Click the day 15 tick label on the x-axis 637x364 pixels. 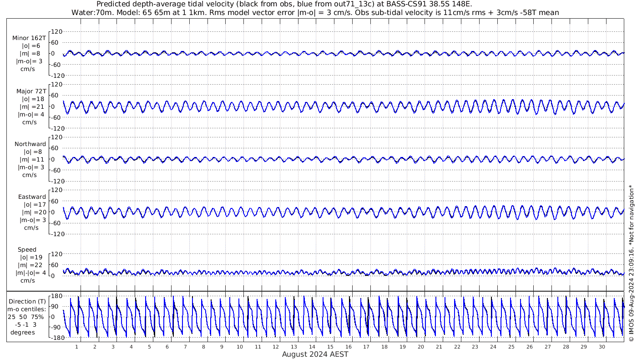(330, 347)
